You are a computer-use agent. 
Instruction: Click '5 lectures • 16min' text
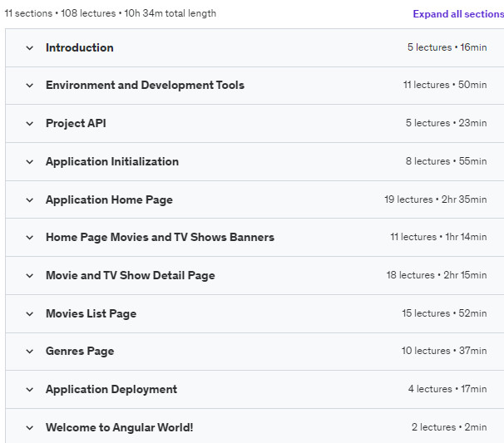pyautogui.click(x=447, y=47)
